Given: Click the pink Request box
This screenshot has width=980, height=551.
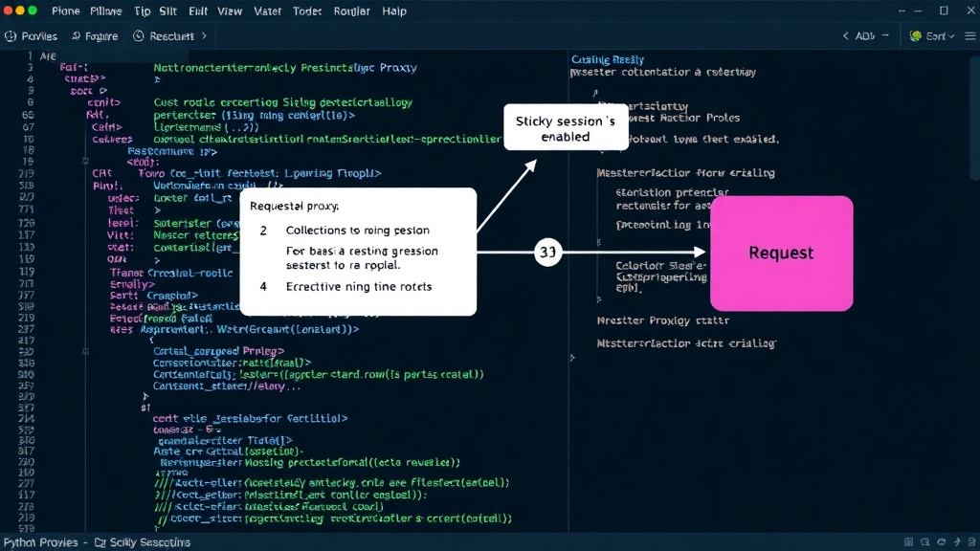Looking at the screenshot, I should click(781, 253).
